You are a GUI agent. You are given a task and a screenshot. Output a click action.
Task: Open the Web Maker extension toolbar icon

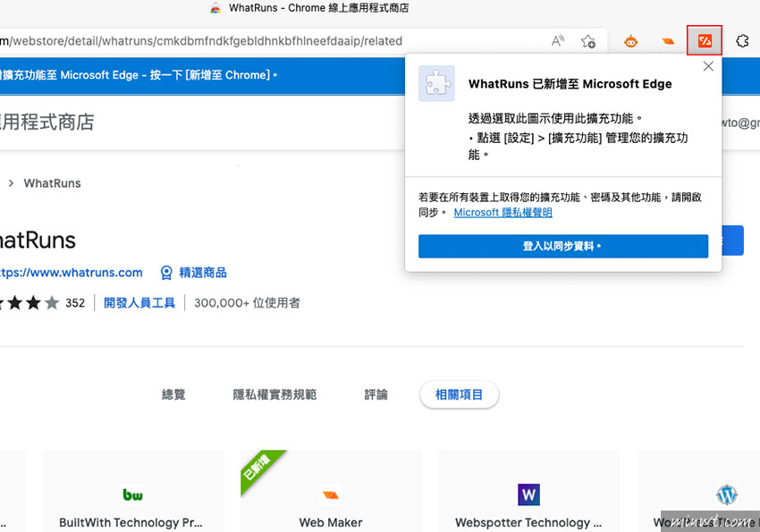pyautogui.click(x=668, y=41)
